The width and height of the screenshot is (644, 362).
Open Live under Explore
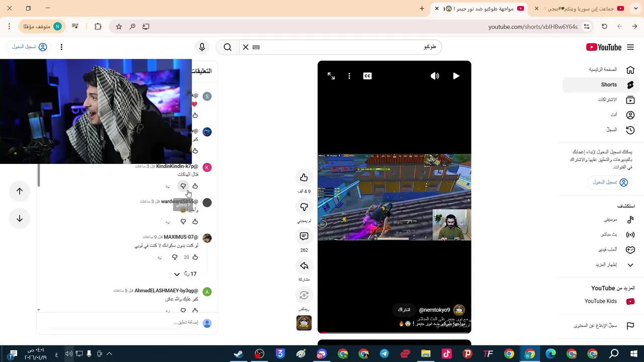pos(601,234)
